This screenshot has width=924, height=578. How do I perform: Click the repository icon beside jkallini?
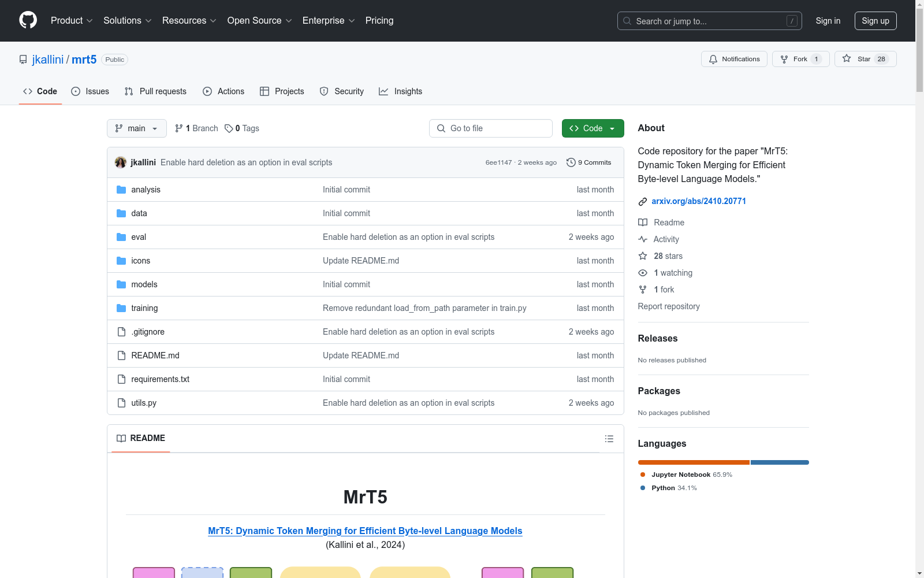click(23, 60)
